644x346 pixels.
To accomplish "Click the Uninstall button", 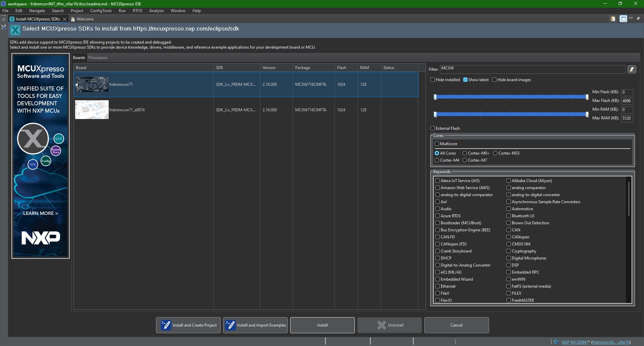I will point(389,325).
